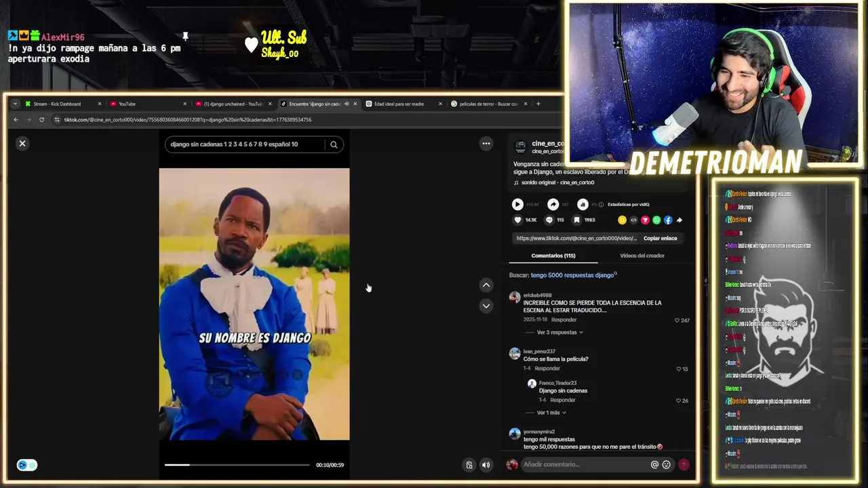This screenshot has width=868, height=488.
Task: Reload the page with refresh icon
Action: pyautogui.click(x=41, y=120)
